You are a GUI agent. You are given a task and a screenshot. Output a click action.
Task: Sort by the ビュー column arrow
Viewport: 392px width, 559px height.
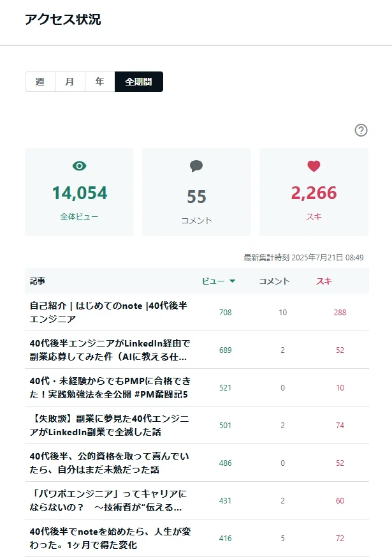pyautogui.click(x=233, y=281)
